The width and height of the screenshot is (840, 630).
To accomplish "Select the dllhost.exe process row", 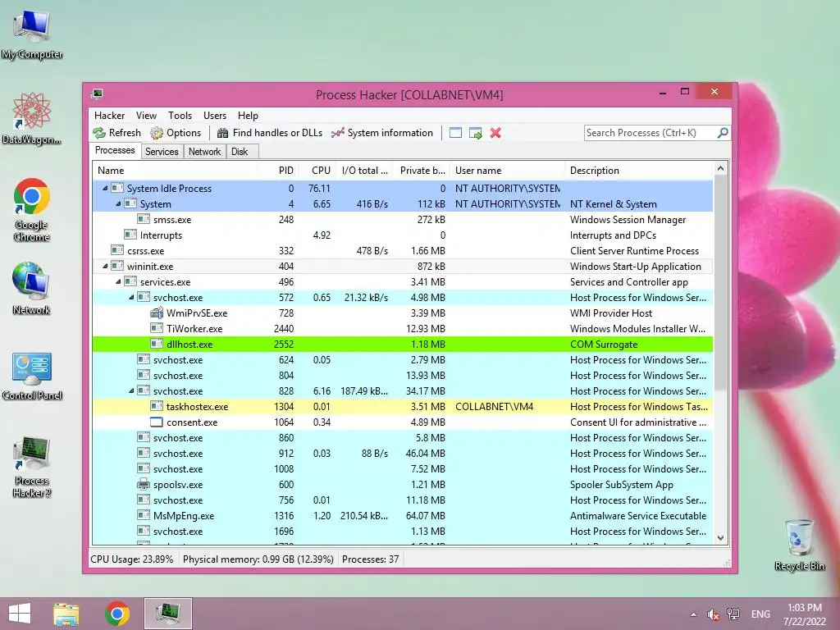I will click(x=402, y=344).
